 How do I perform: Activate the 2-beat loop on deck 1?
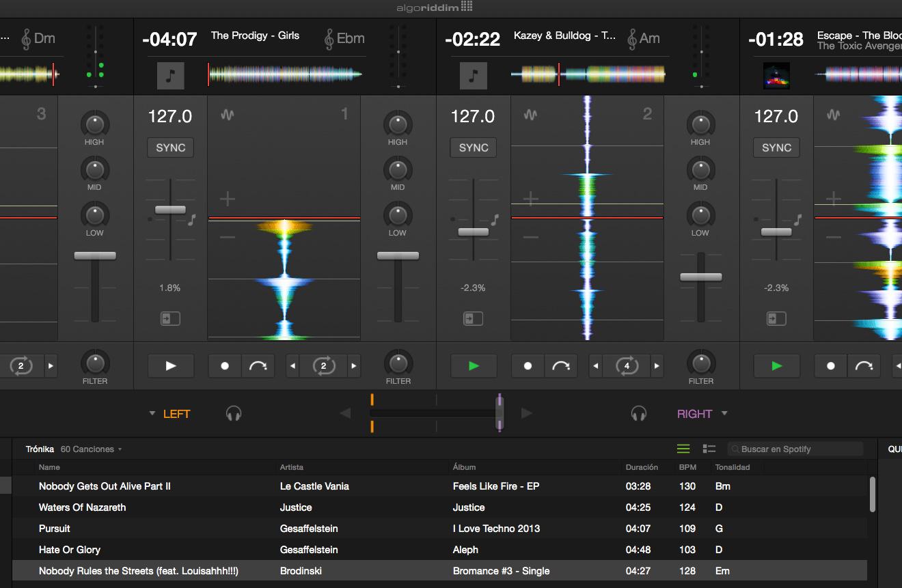(323, 366)
